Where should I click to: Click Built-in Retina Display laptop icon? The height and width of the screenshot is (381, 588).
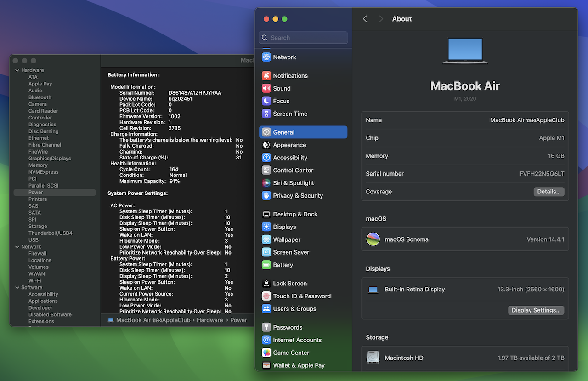(x=373, y=290)
